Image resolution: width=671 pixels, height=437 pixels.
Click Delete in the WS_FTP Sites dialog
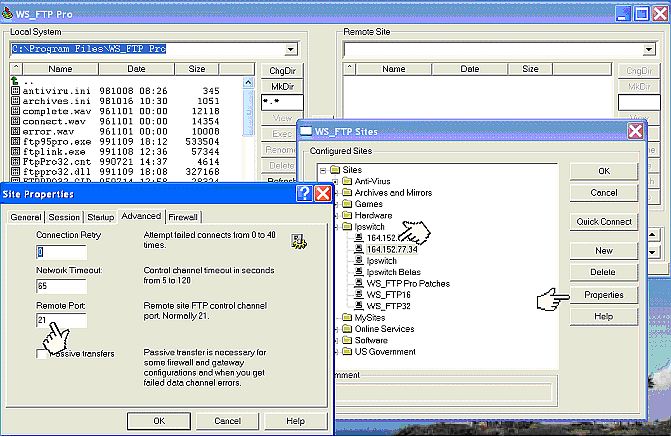(604, 272)
